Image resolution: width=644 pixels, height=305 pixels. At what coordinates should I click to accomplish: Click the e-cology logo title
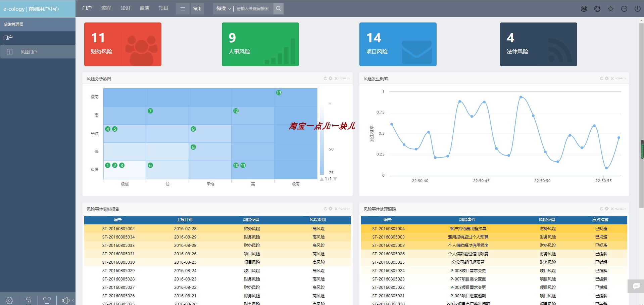pyautogui.click(x=31, y=9)
